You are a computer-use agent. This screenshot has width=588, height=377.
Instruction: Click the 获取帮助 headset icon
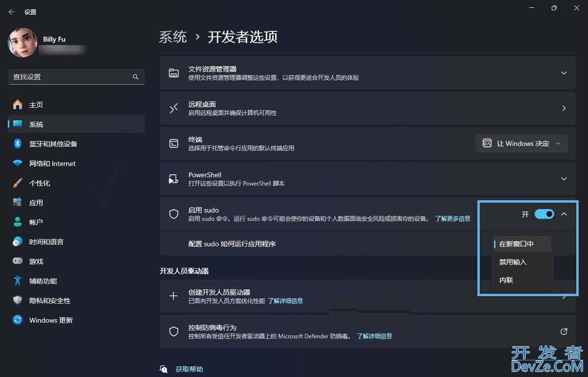pyautogui.click(x=164, y=369)
